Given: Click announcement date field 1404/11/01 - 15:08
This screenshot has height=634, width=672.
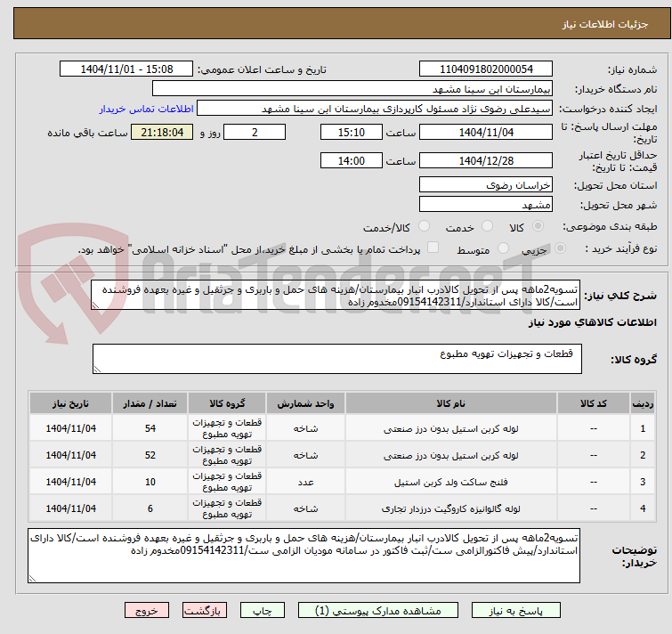Looking at the screenshot, I should click(126, 69).
